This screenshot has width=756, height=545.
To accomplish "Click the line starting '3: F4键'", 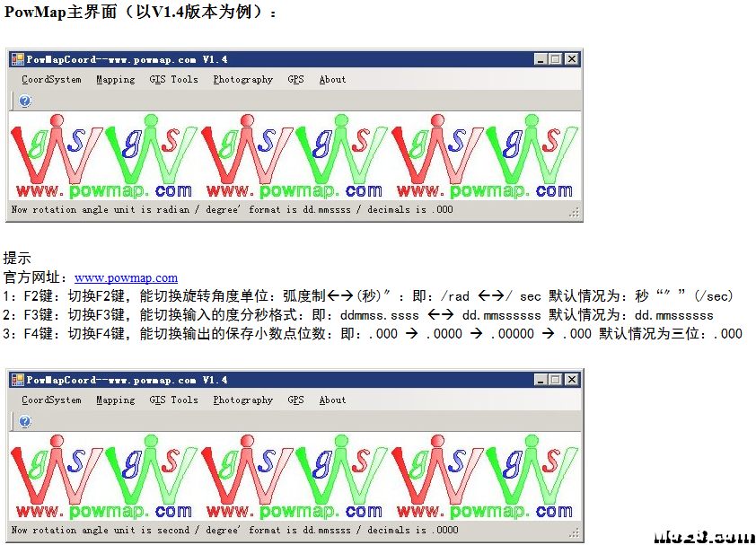I will (x=373, y=334).
